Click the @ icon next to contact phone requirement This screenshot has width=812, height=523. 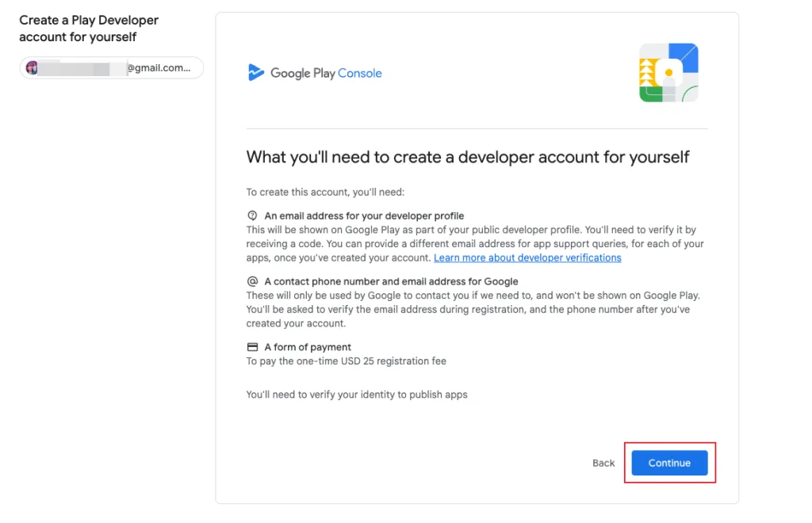[x=251, y=281]
